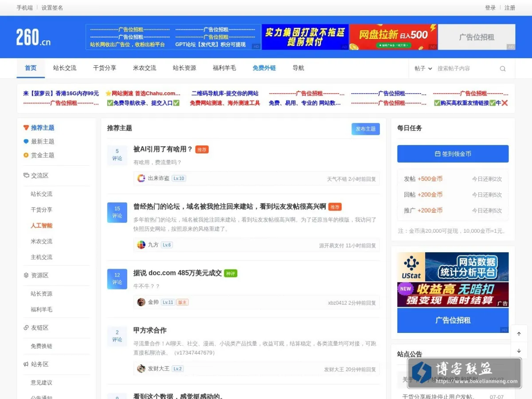Click the 15 评论 count badge

[117, 212]
